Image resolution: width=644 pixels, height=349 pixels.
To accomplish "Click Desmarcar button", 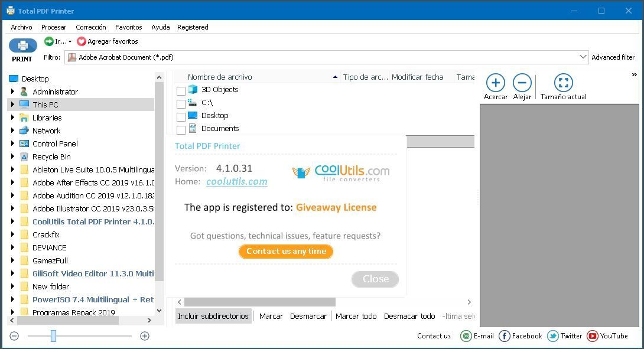I will coord(308,316).
